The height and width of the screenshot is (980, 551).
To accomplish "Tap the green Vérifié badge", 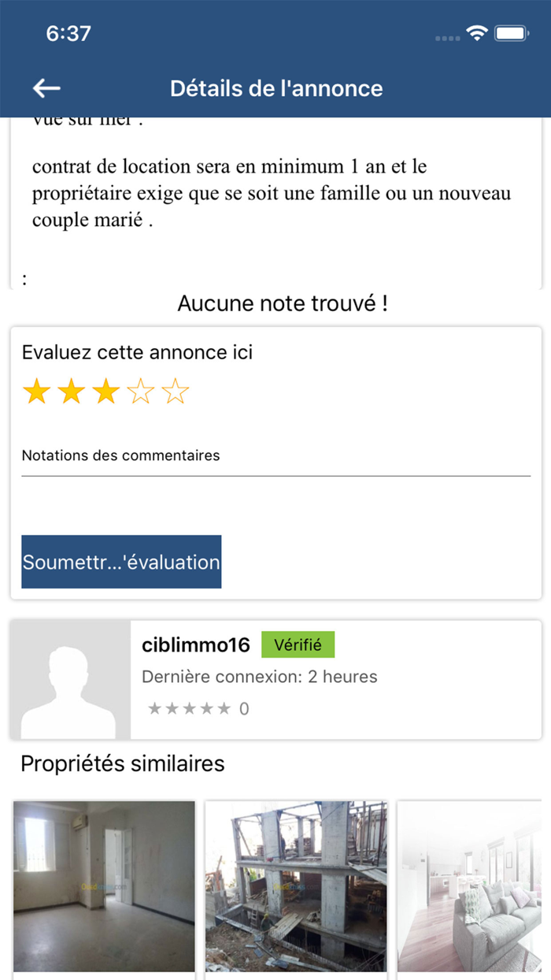I will 298,644.
